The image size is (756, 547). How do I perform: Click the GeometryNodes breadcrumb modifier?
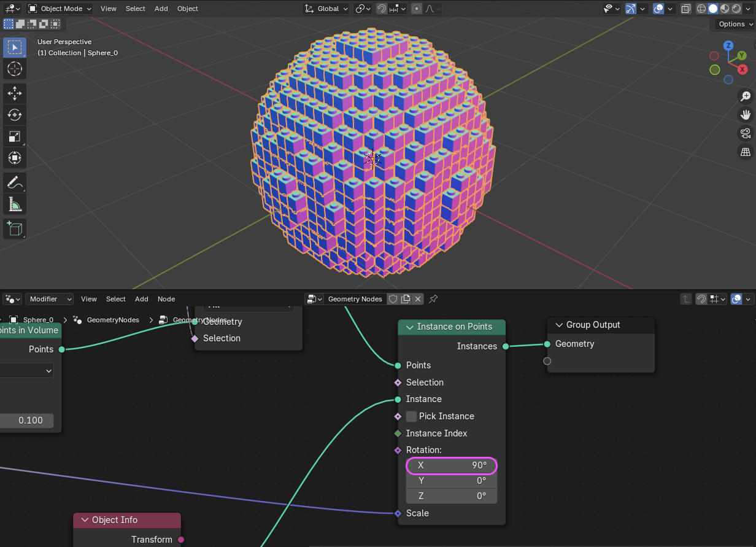(113, 320)
